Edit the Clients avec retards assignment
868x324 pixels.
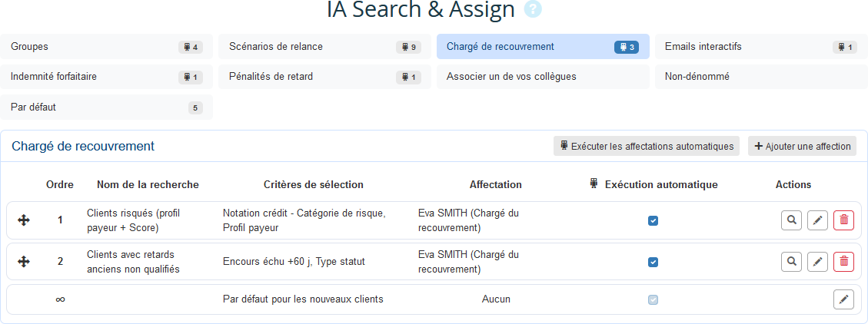(817, 261)
